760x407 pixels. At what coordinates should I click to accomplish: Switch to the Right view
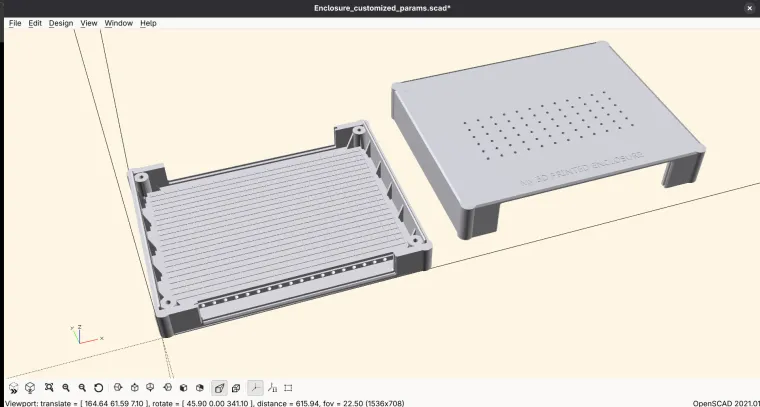point(118,388)
